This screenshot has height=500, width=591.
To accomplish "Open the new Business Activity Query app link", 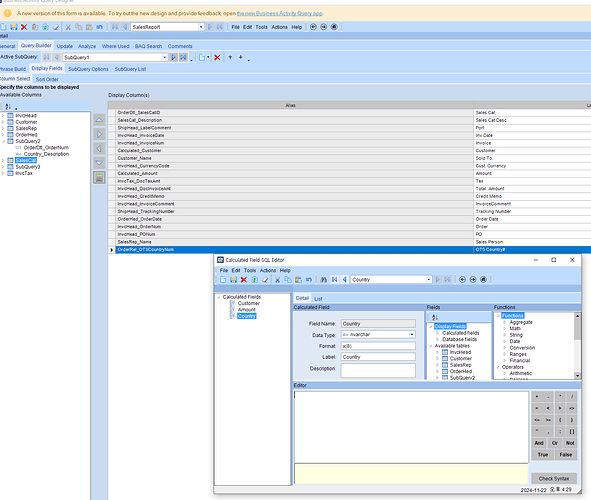I will [280, 13].
